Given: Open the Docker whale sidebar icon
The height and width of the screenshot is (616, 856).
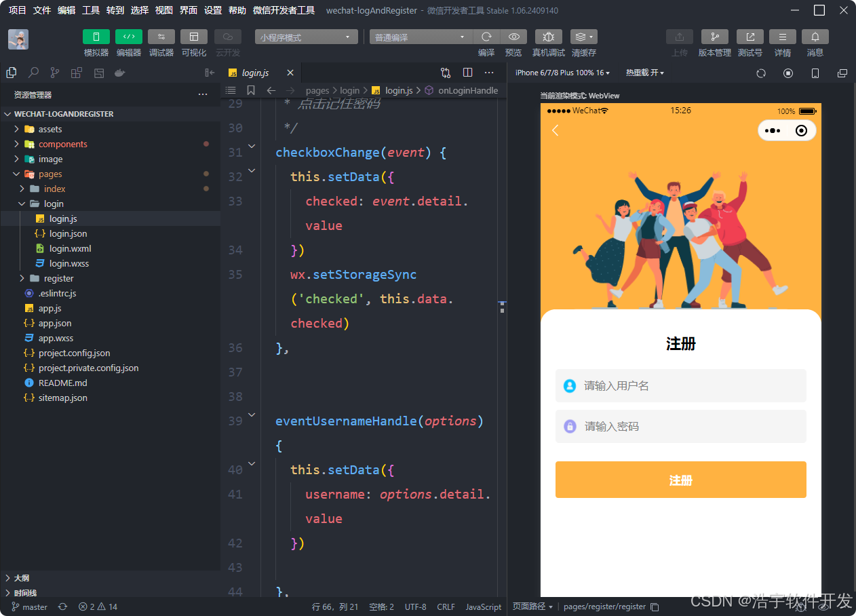Looking at the screenshot, I should point(120,73).
